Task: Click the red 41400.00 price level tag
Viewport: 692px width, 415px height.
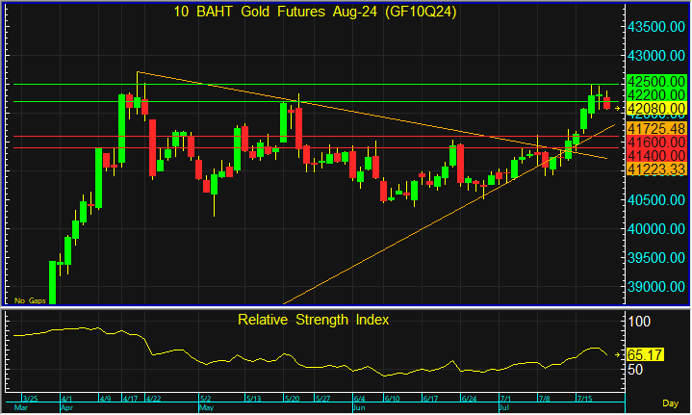Action: click(655, 157)
